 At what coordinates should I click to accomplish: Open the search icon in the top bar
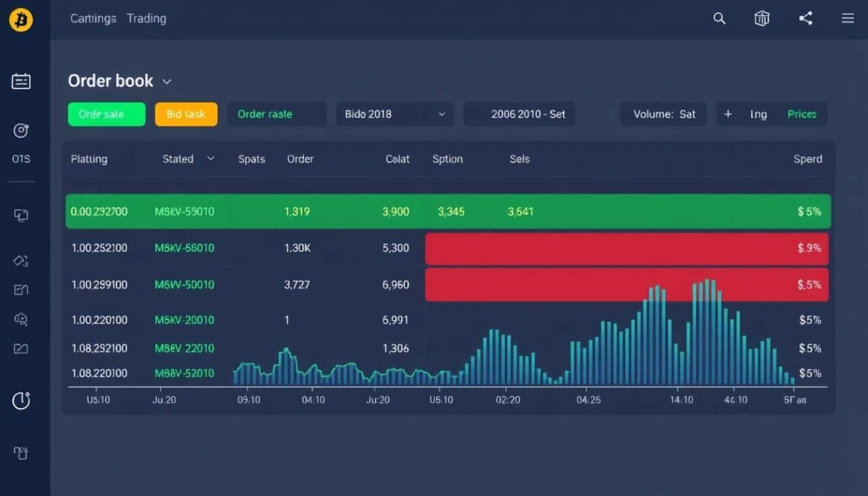coord(719,18)
